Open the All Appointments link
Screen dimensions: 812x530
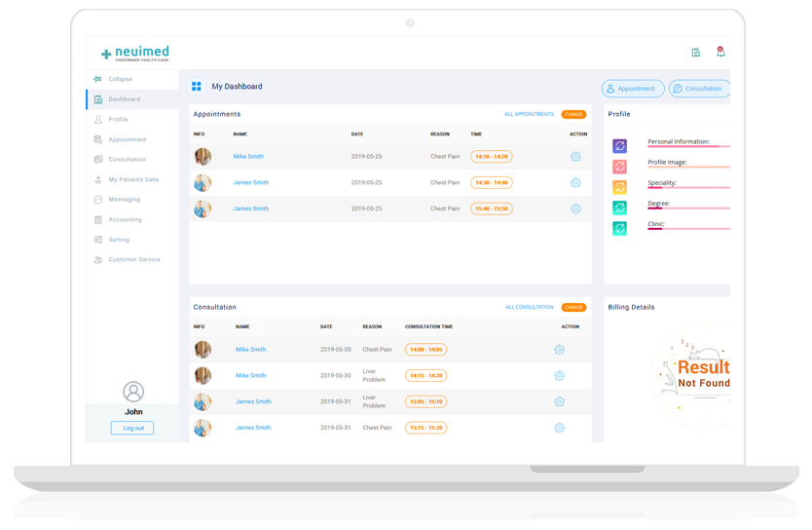pos(529,115)
